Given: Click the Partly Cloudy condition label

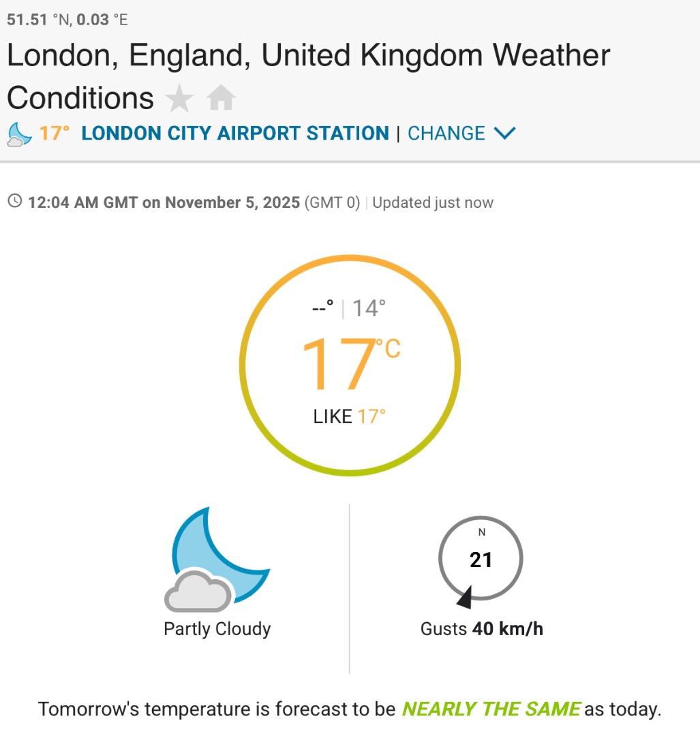Looking at the screenshot, I should 217,628.
